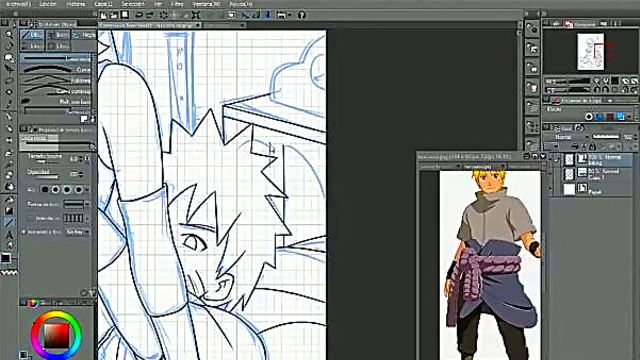Pick the dark red swatch in the color set
This screenshot has height=360, width=640.
point(610,117)
